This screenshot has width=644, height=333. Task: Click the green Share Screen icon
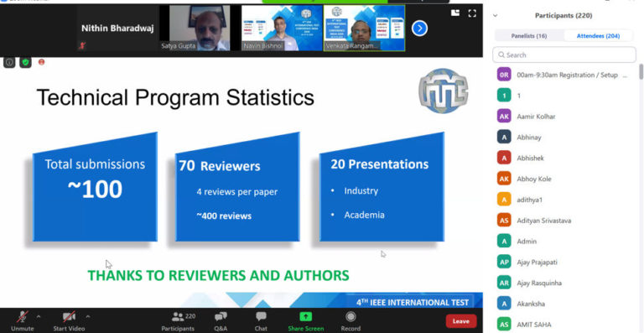305,316
